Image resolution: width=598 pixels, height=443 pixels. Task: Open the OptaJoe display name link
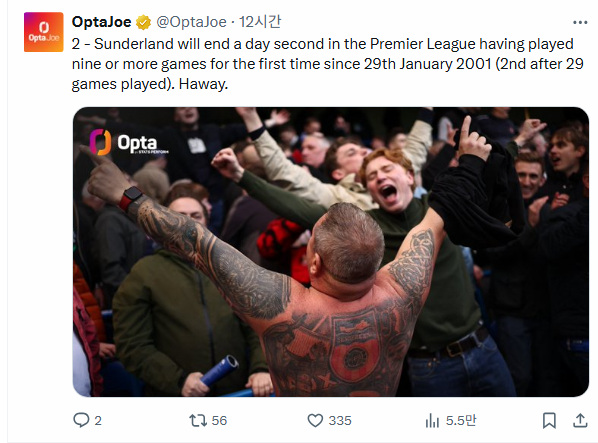click(x=101, y=22)
